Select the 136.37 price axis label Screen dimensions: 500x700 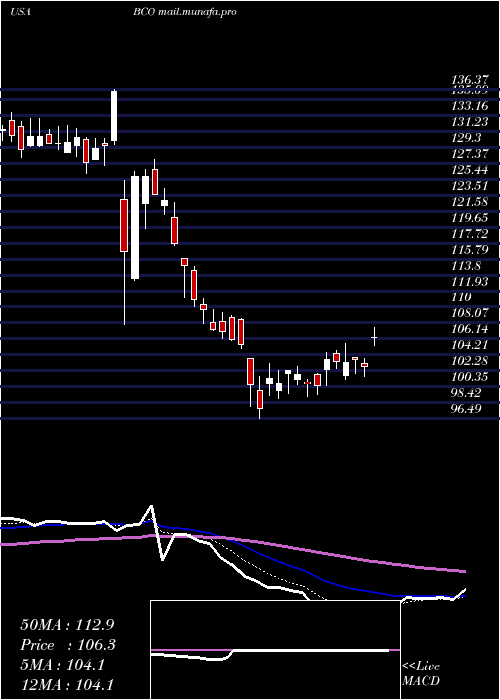point(470,80)
